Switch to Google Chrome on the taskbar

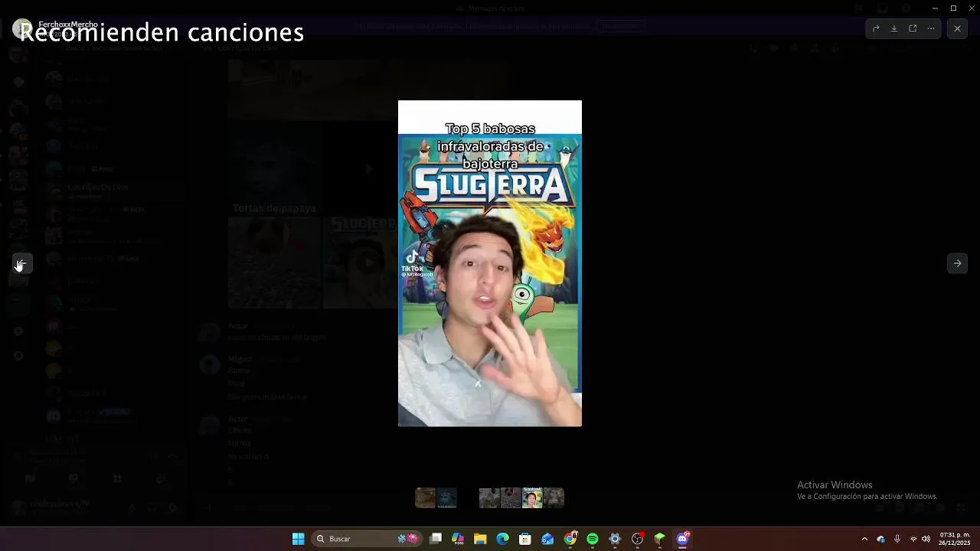pos(570,539)
